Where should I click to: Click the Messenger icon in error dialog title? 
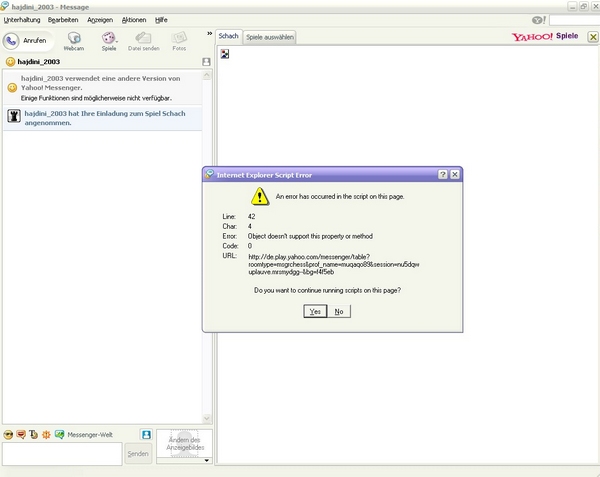(x=209, y=174)
